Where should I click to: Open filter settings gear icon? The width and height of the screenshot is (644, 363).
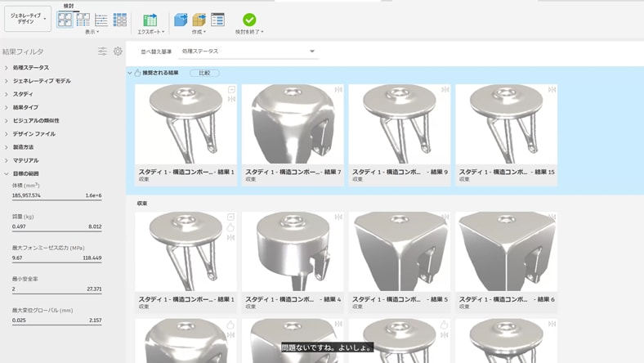click(x=118, y=52)
